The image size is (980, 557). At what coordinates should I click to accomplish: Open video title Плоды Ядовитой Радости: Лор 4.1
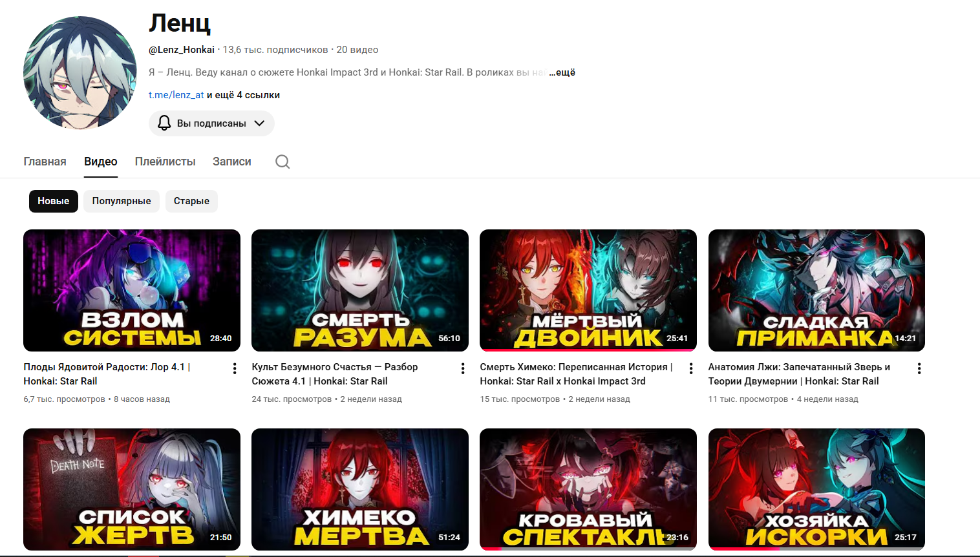[x=107, y=374]
